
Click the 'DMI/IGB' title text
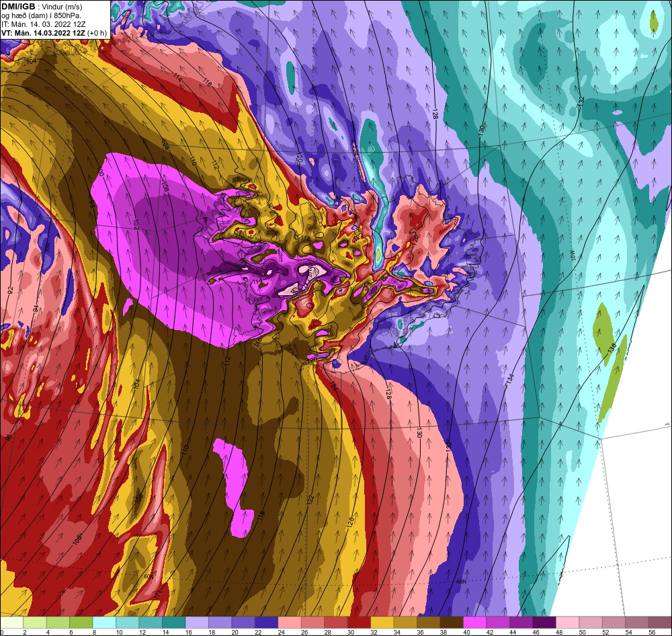click(x=18, y=7)
